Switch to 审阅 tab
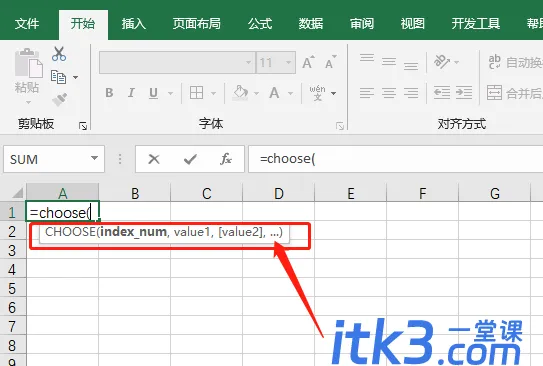The width and height of the screenshot is (543, 366). point(362,24)
